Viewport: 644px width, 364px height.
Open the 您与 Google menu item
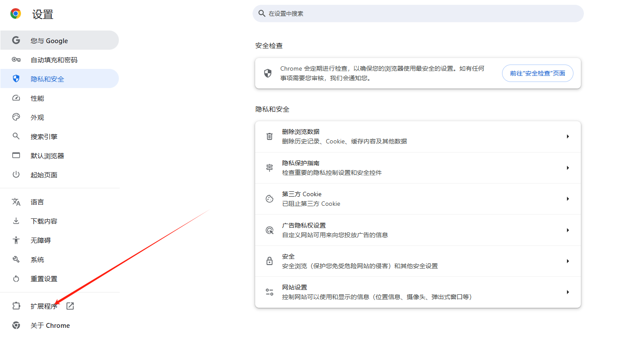point(59,40)
